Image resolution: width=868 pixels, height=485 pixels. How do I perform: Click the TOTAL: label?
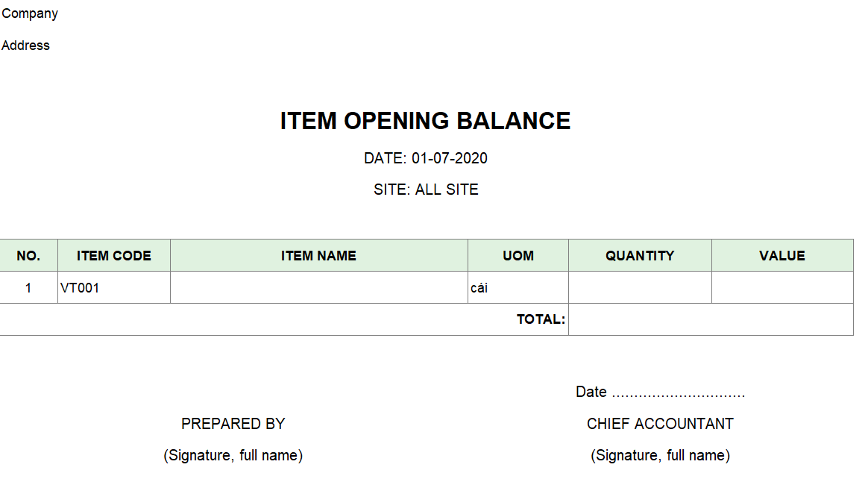[x=541, y=319]
